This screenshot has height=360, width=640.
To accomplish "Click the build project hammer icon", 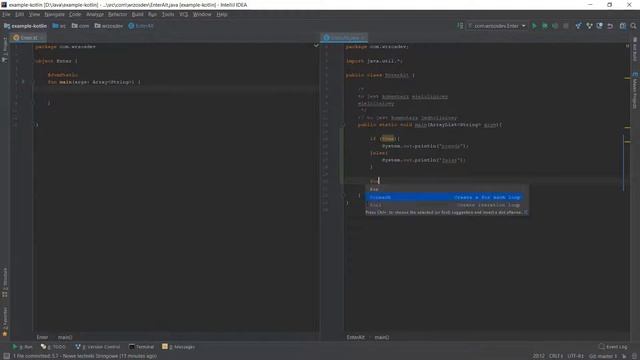I will click(x=460, y=26).
